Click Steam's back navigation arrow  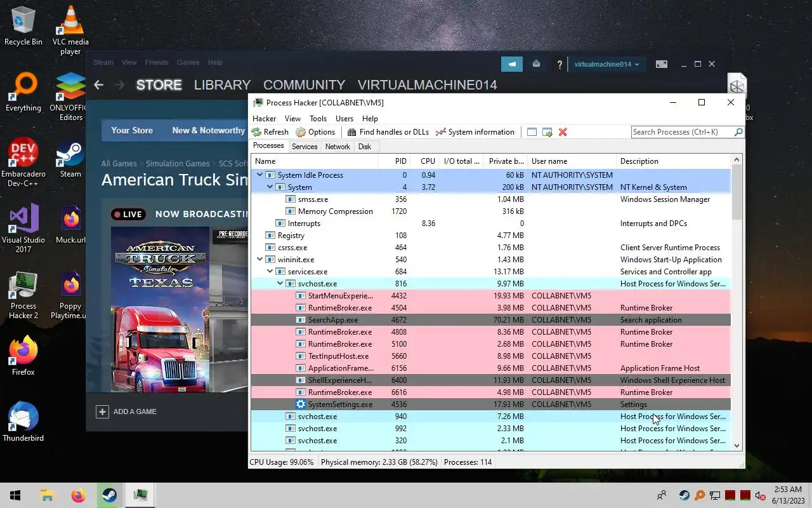pyautogui.click(x=98, y=84)
